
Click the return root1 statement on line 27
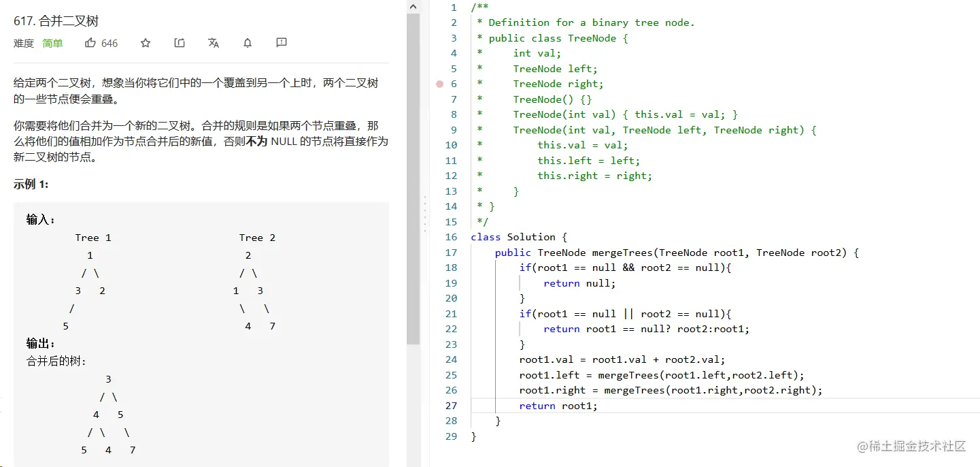point(558,405)
